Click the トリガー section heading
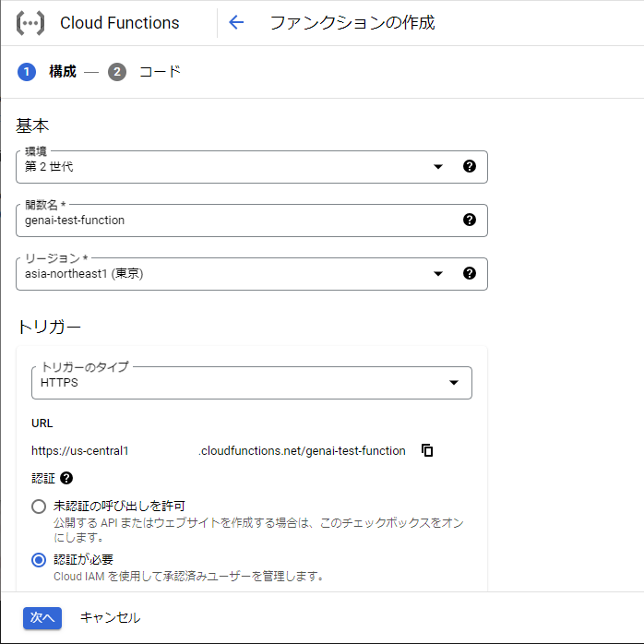 click(49, 328)
